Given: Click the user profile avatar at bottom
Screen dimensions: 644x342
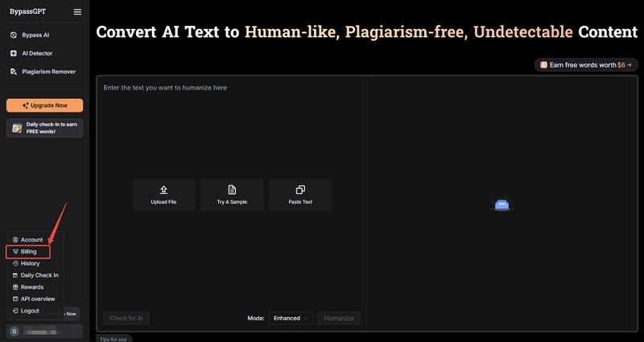Looking at the screenshot, I should (x=14, y=331).
